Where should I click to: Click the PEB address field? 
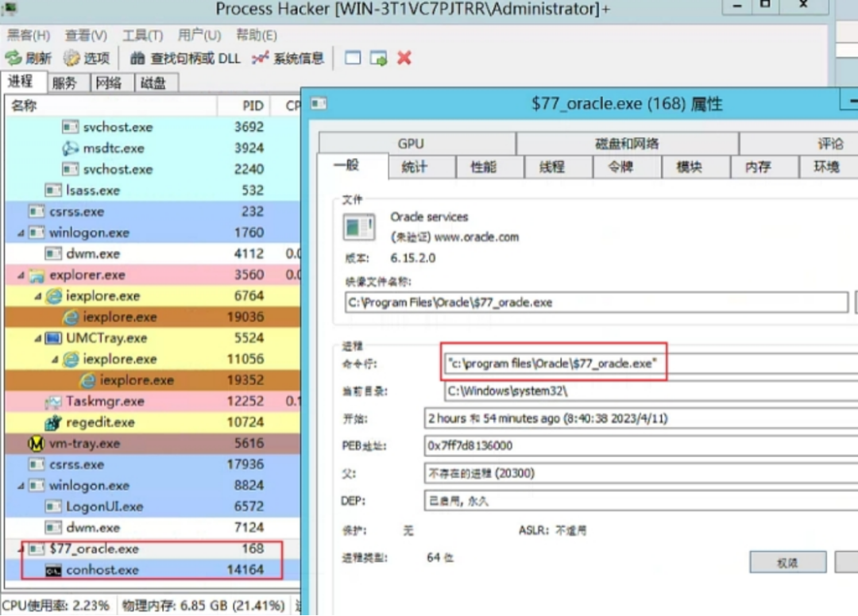click(641, 445)
